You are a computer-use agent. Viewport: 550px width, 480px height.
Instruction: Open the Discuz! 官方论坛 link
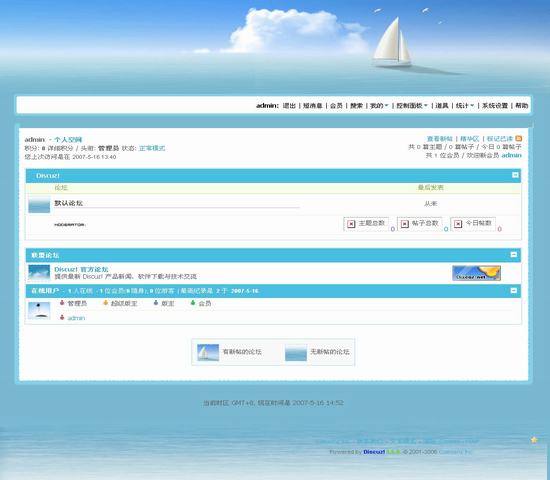81,269
